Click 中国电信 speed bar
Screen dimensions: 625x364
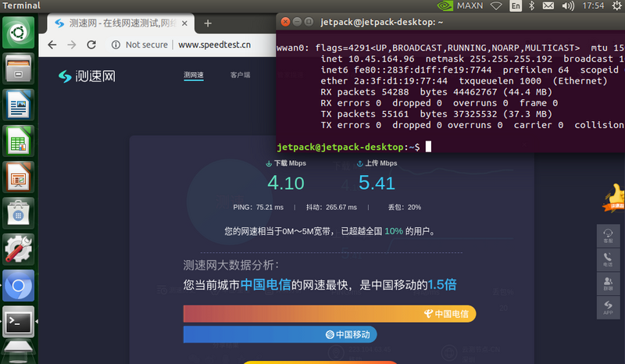click(330, 314)
